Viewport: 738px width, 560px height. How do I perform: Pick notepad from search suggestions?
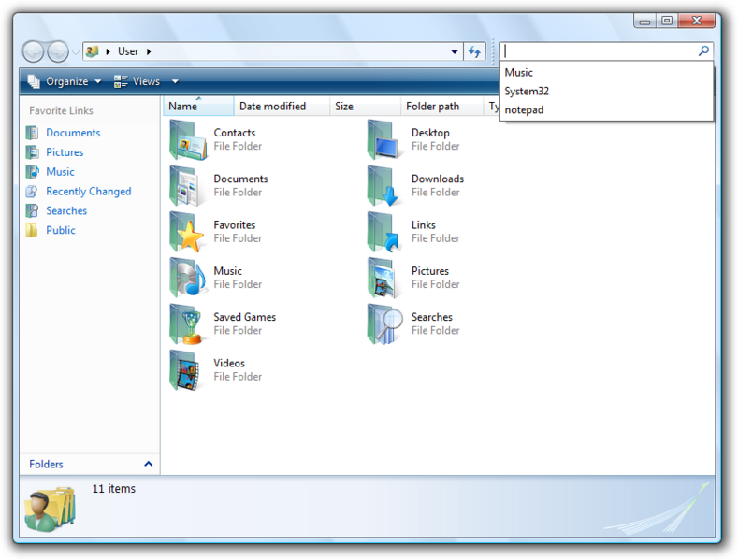(x=524, y=110)
